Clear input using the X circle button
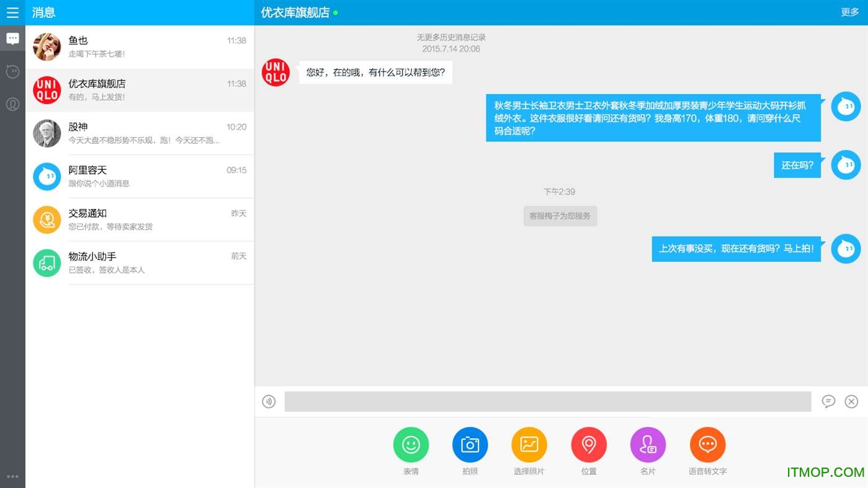 pyautogui.click(x=851, y=401)
